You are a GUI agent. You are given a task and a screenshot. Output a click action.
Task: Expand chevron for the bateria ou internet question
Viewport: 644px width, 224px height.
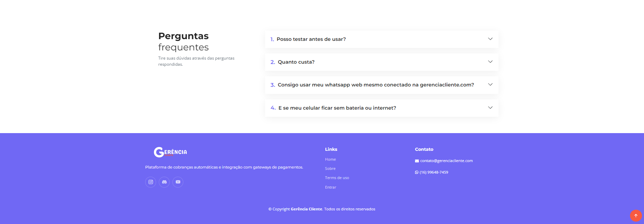tap(490, 108)
